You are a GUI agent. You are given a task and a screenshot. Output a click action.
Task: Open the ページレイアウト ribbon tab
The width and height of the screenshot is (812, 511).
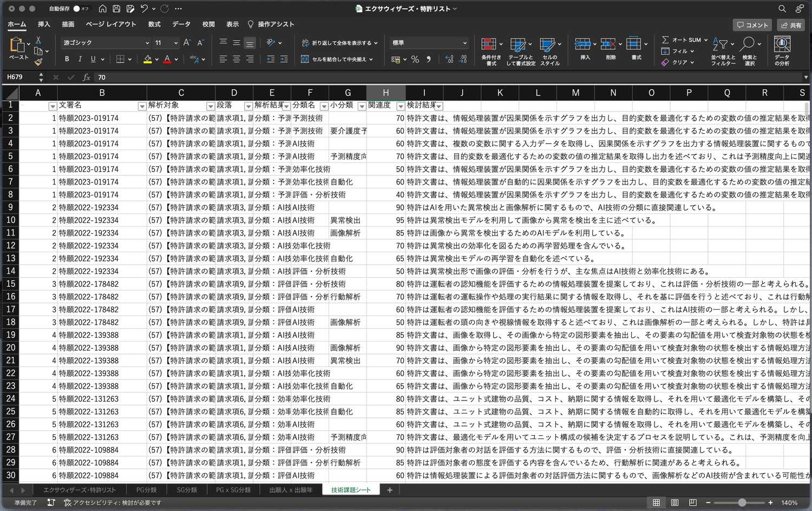point(111,24)
